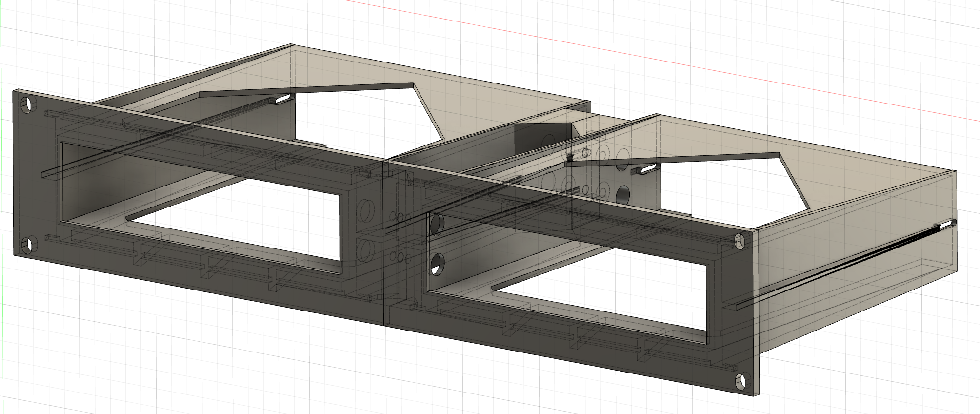980x414 pixels.
Task: Select the green axis line at the left edge
Action: (x=1, y=195)
